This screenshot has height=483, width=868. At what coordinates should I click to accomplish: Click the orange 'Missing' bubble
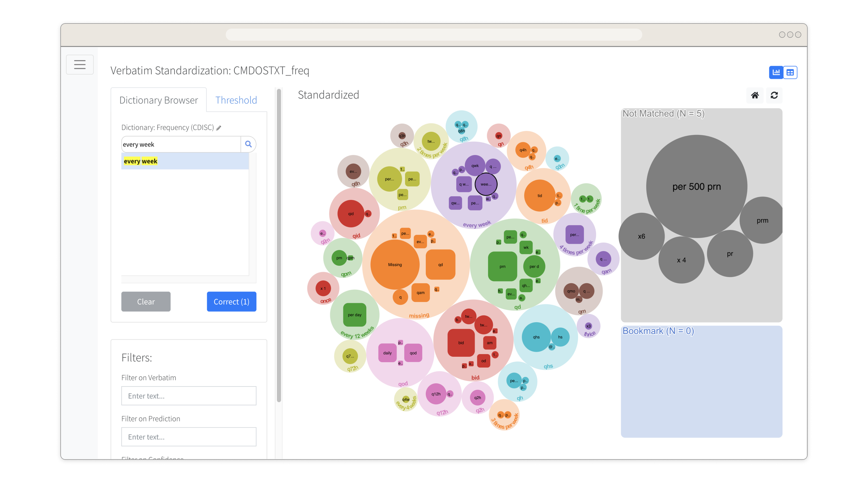click(395, 265)
